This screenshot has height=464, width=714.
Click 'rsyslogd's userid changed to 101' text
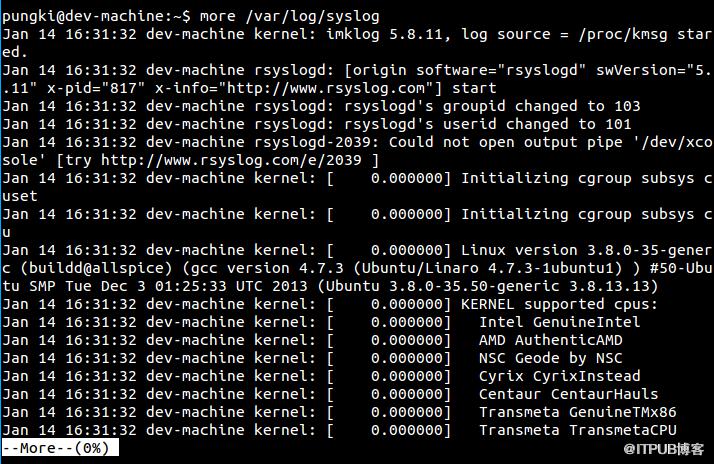point(488,124)
